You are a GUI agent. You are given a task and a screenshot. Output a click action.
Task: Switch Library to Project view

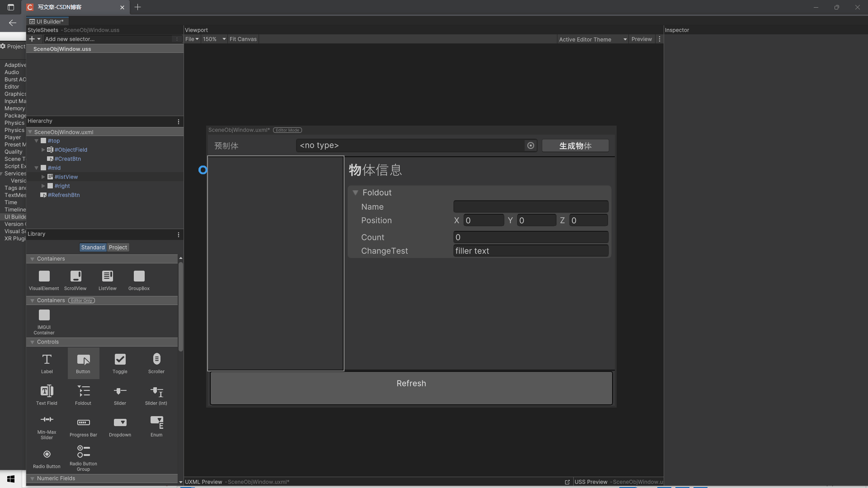coord(118,248)
